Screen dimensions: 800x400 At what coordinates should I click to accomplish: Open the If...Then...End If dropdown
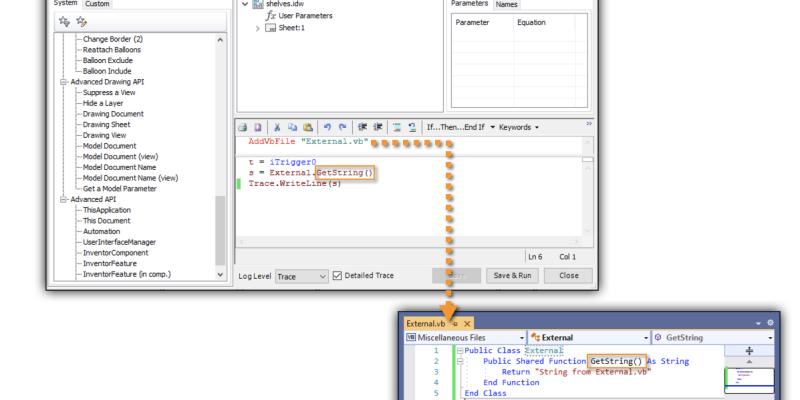click(x=458, y=127)
